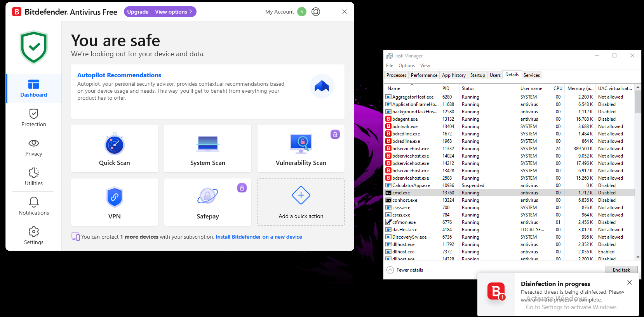Click View options chevron in Upgrade pill
644x317 pixels.
191,12
